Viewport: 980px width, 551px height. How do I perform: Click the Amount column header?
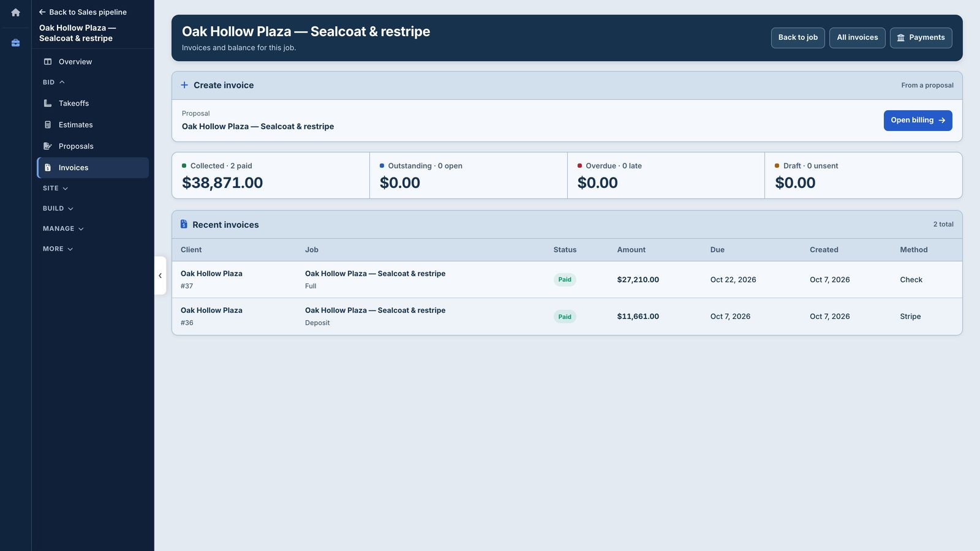tap(631, 250)
